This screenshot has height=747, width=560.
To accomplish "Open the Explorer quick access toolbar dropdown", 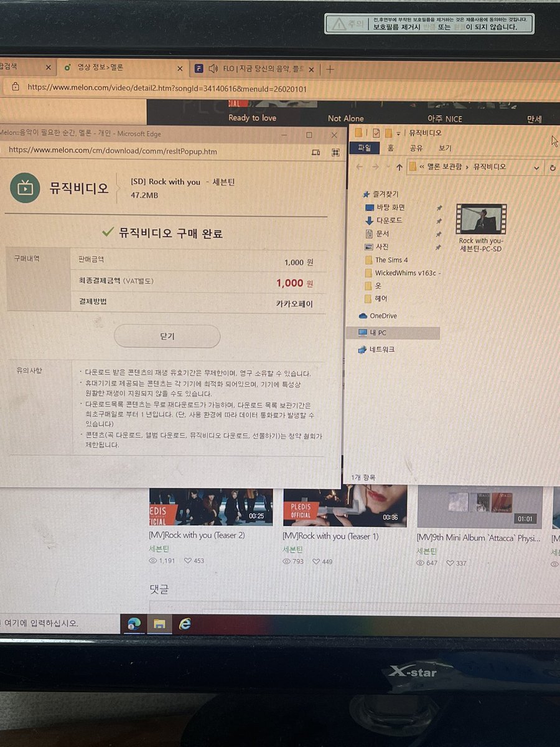I will click(x=398, y=134).
